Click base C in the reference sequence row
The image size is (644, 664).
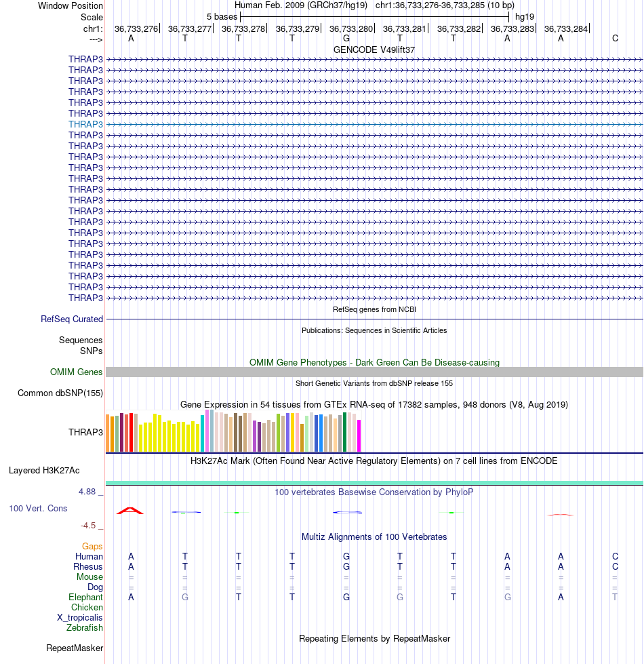click(616, 39)
